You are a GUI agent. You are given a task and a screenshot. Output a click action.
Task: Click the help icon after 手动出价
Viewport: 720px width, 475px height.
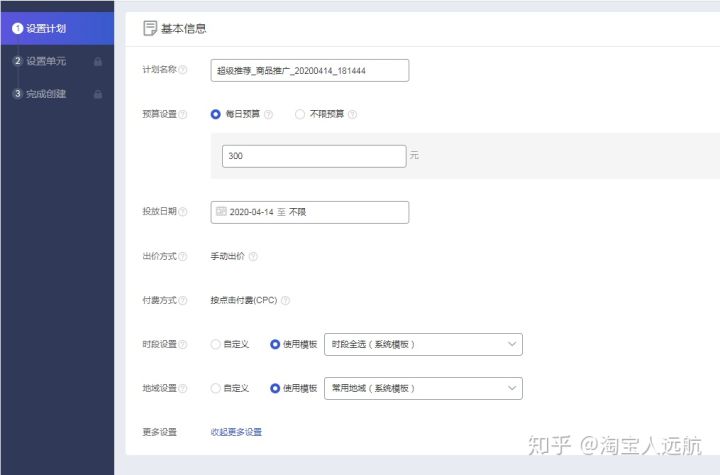[x=253, y=256]
